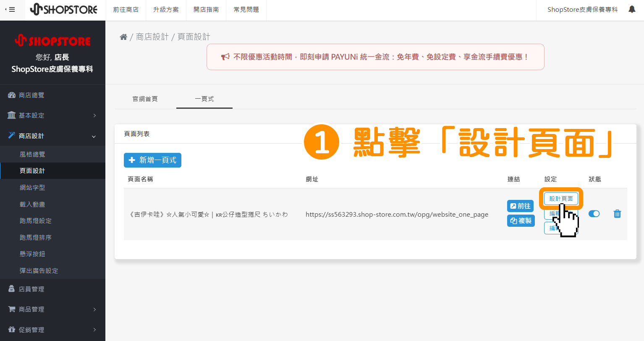Click the 促銷管理 gift icon
This screenshot has width=644, height=341.
12,330
